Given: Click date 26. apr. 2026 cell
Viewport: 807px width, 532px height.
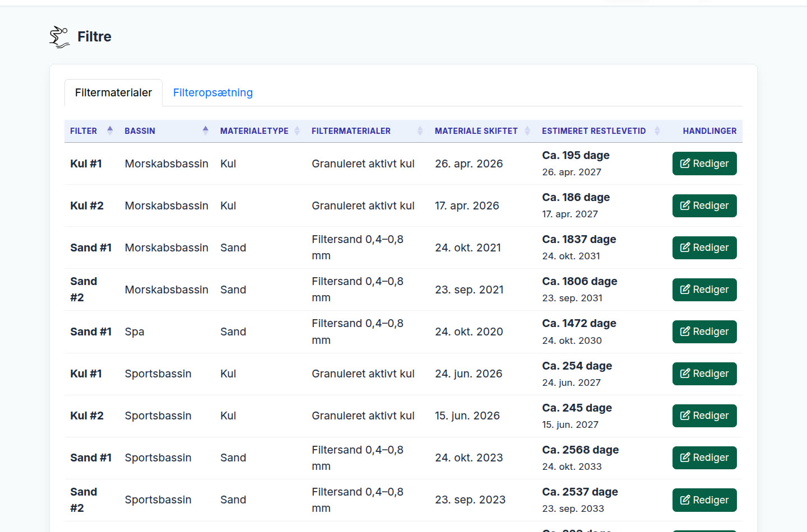Looking at the screenshot, I should point(469,164).
